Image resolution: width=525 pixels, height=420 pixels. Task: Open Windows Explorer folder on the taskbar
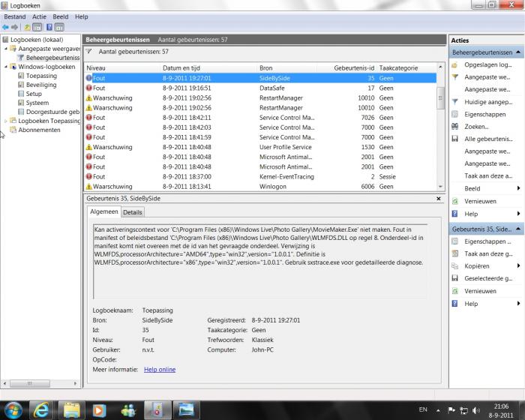click(71, 410)
